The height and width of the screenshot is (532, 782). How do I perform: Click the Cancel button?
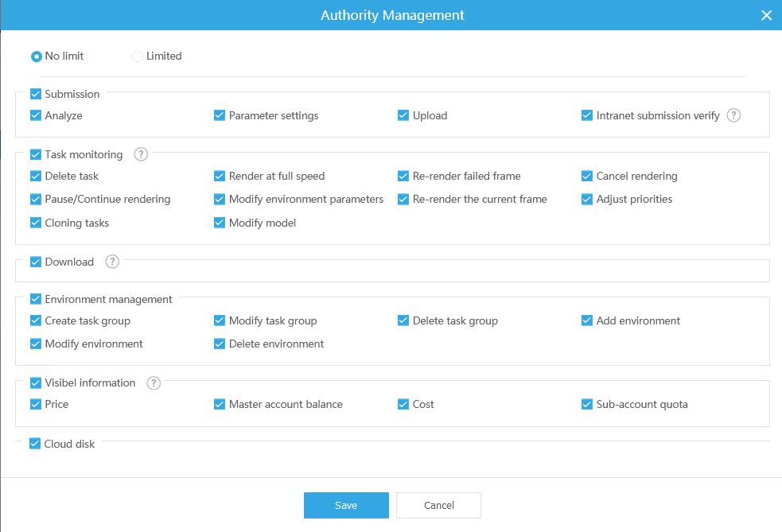tap(438, 505)
